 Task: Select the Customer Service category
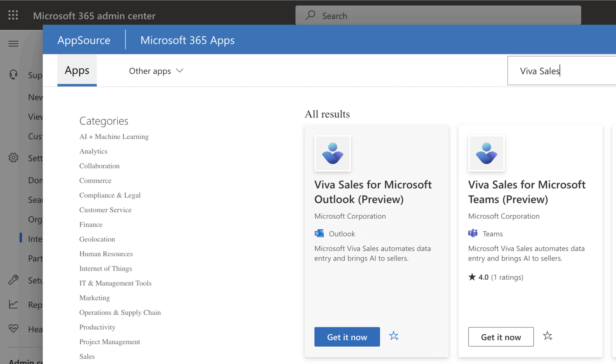click(106, 210)
